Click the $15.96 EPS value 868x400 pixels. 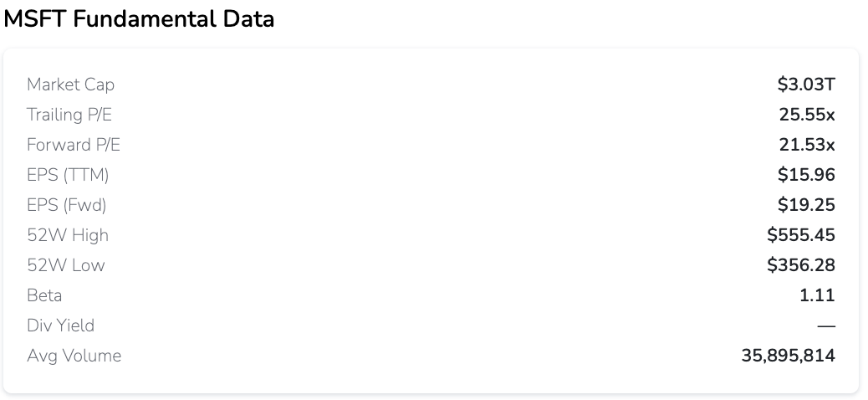point(806,175)
